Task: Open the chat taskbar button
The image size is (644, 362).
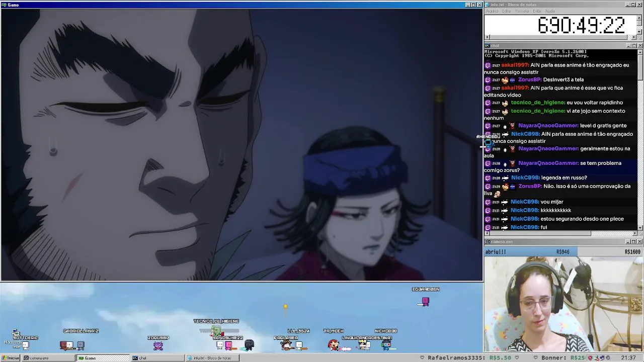Action: click(x=157, y=358)
